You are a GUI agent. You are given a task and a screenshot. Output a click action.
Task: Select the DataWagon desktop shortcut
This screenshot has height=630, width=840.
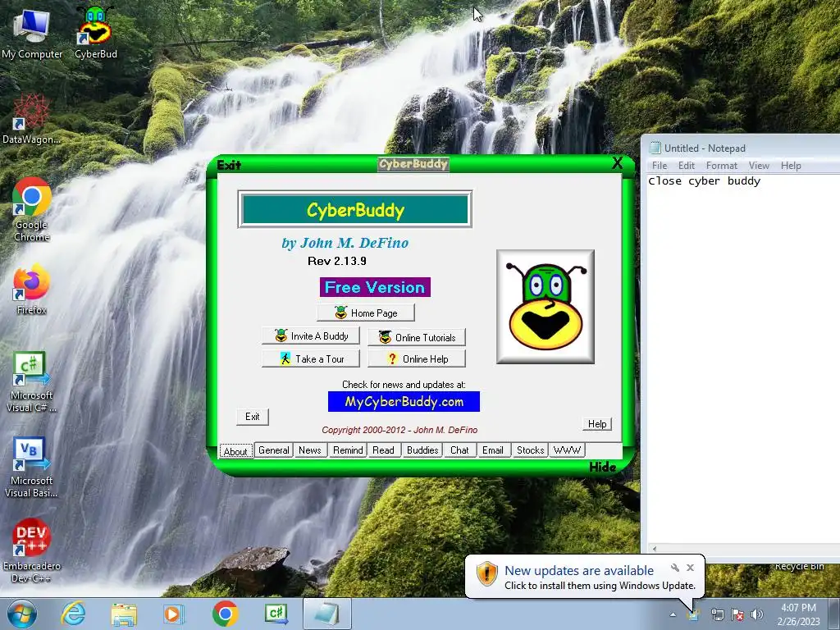(31, 119)
